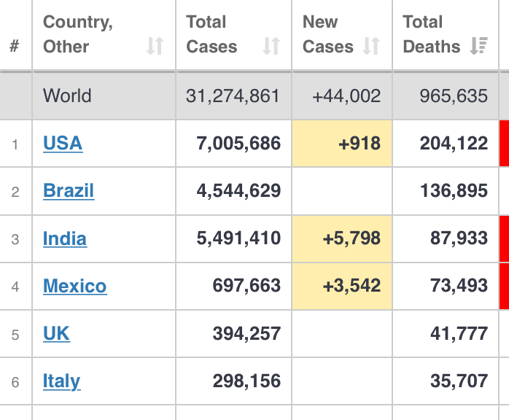Open the USA country link
Viewport: 509px width, 420px height.
pyautogui.click(x=63, y=143)
